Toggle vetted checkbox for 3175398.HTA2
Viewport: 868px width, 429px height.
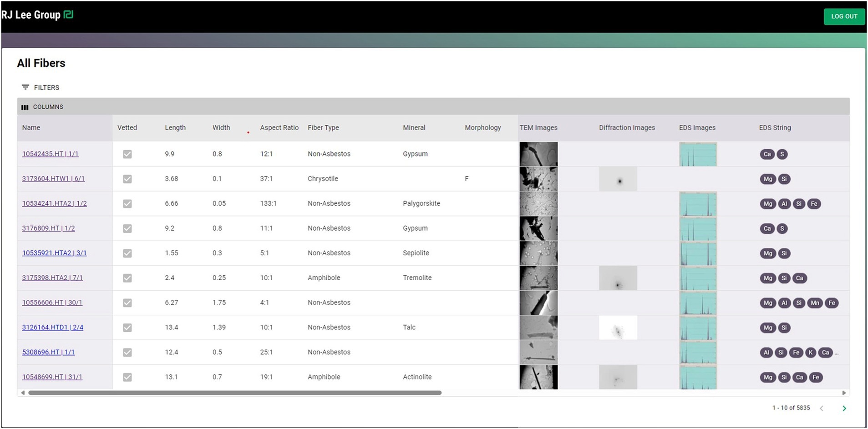tap(127, 278)
